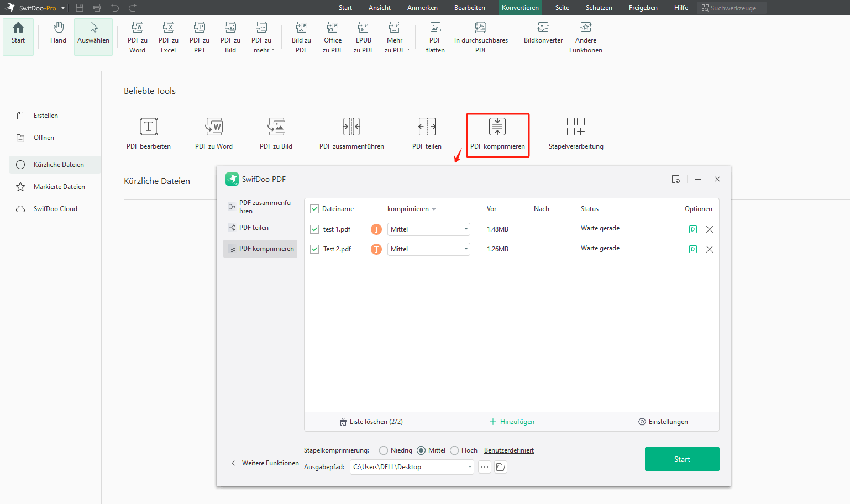Open PDF zu Bild under Beliebte Tools
The height and width of the screenshot is (504, 850).
[x=276, y=134]
